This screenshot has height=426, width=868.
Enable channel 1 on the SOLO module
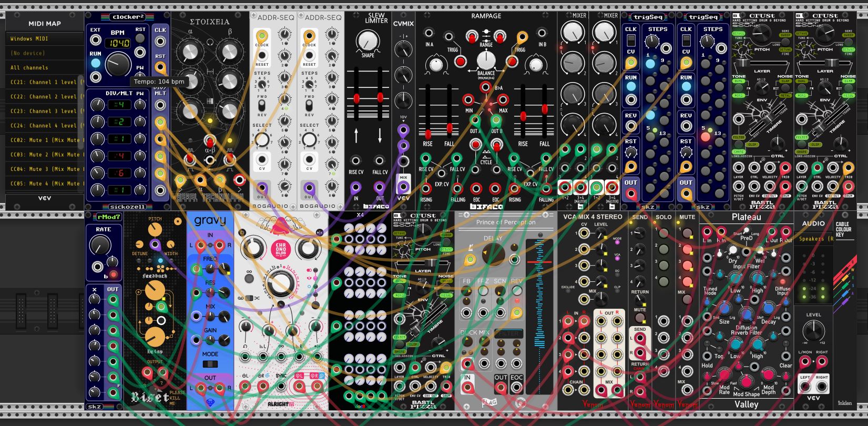[x=663, y=233]
